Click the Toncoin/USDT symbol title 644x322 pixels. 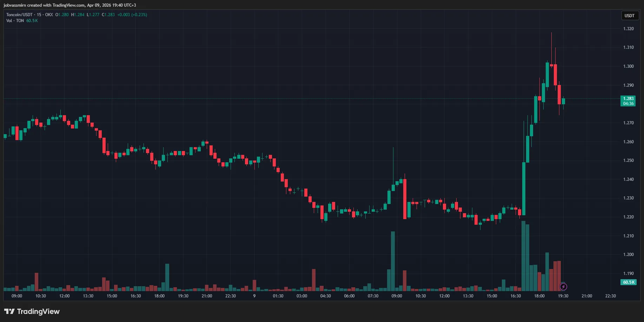[19, 15]
